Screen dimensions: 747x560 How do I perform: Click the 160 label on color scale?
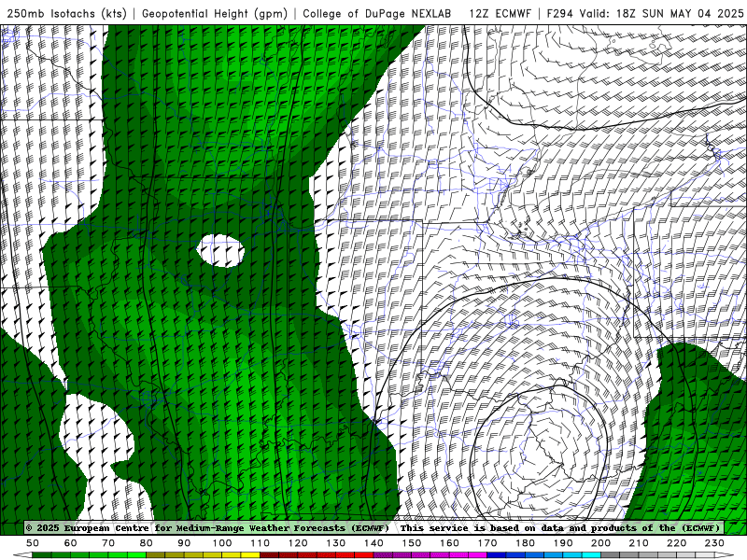tap(449, 543)
